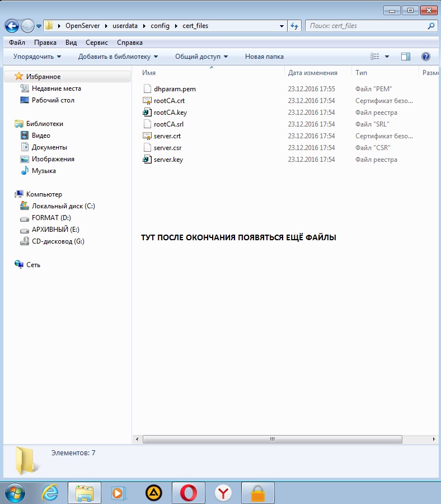441x504 pixels.
Task: Launch Opera from the taskbar
Action: pos(189,492)
